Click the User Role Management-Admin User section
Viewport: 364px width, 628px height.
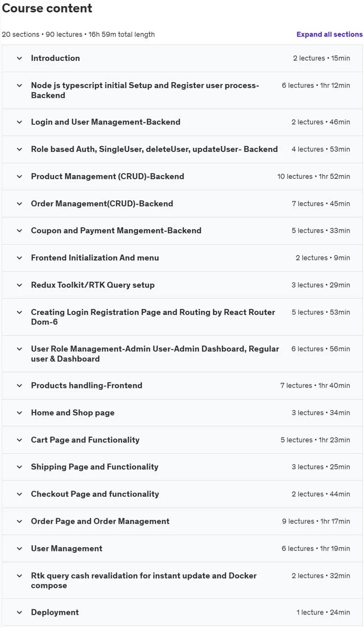click(182, 354)
